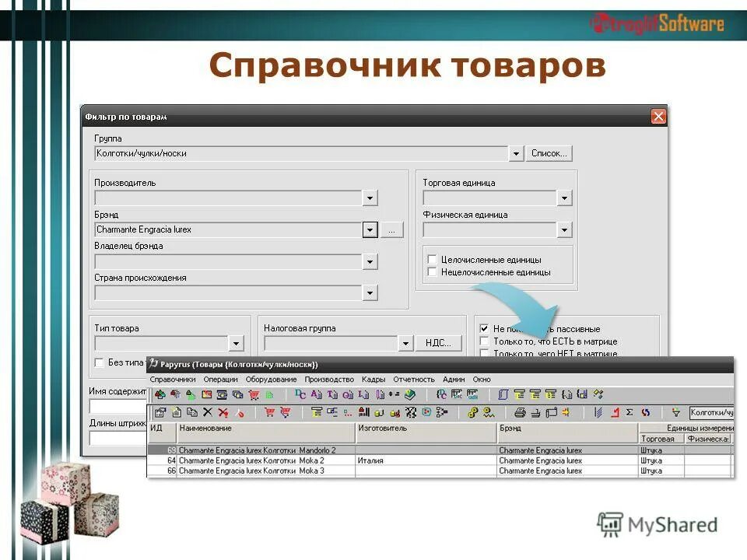Select the Print icon on the Papyrus toolbar
747x560 pixels.
click(521, 412)
